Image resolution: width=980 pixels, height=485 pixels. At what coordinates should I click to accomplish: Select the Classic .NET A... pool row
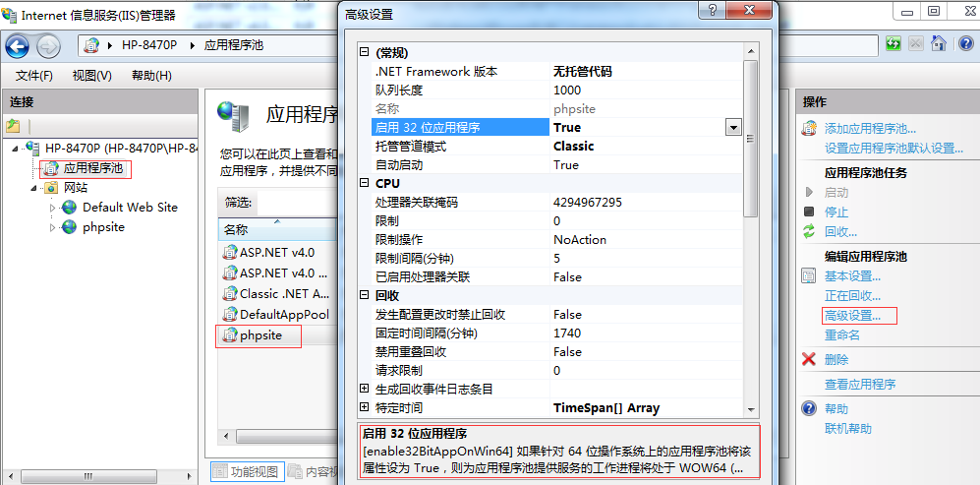click(278, 293)
